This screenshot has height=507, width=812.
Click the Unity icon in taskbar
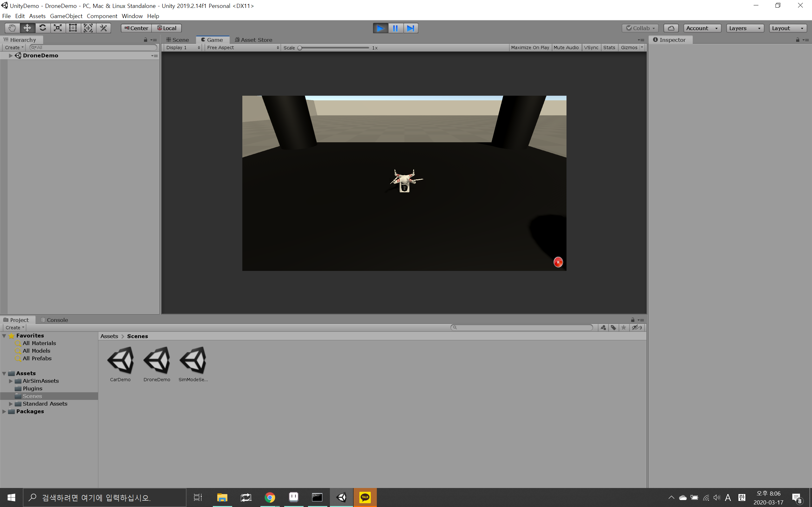(x=341, y=497)
